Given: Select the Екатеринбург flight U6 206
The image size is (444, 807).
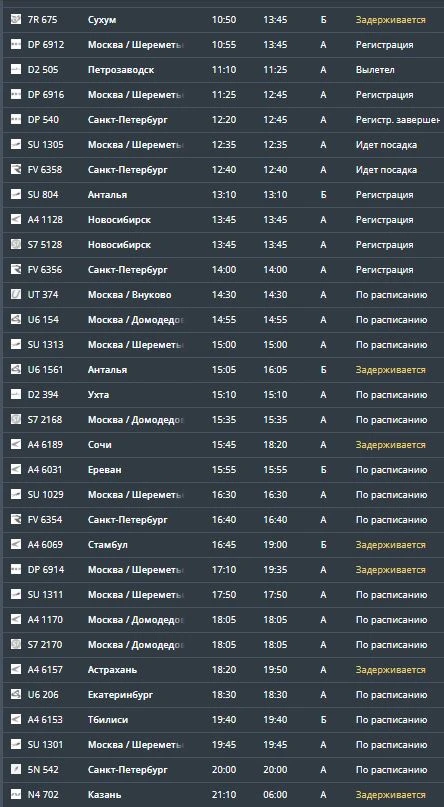Looking at the screenshot, I should (x=223, y=695).
